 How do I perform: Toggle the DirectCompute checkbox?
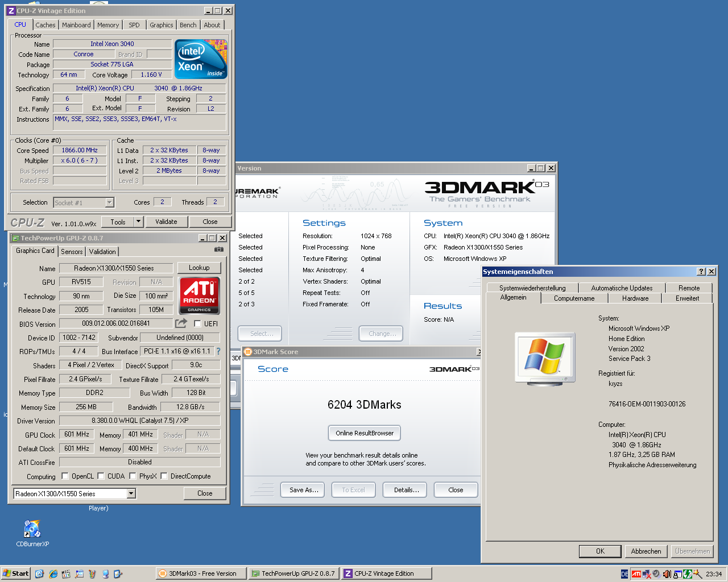point(164,476)
